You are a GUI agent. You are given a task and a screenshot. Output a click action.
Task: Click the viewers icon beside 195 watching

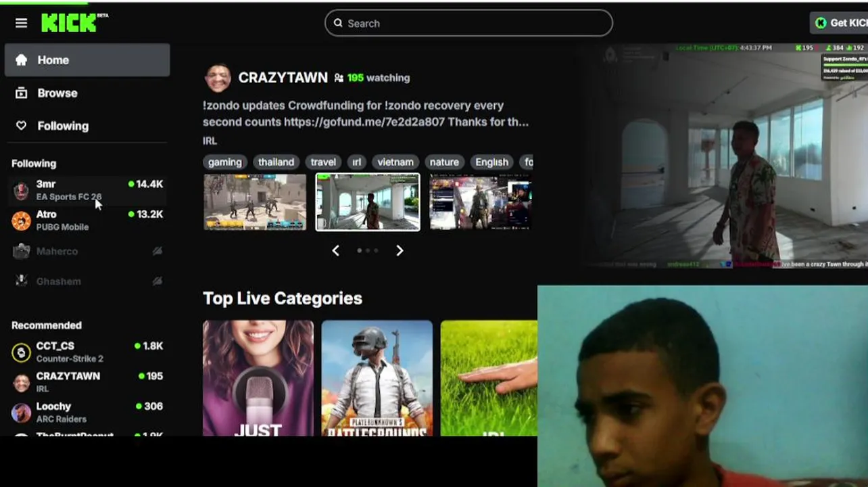coord(339,78)
